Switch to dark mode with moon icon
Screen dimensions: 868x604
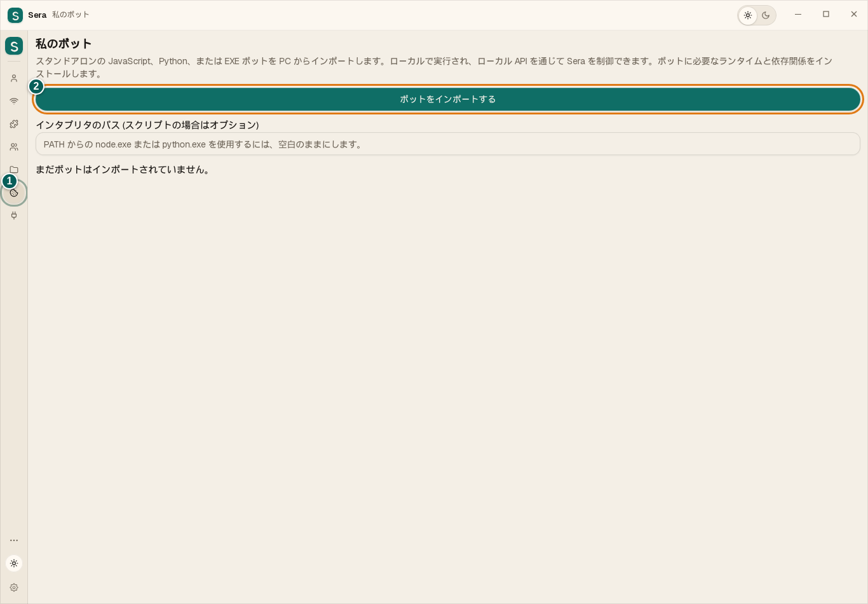coord(766,15)
